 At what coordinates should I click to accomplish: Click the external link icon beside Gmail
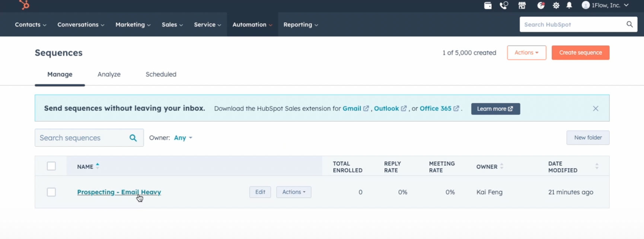(366, 108)
